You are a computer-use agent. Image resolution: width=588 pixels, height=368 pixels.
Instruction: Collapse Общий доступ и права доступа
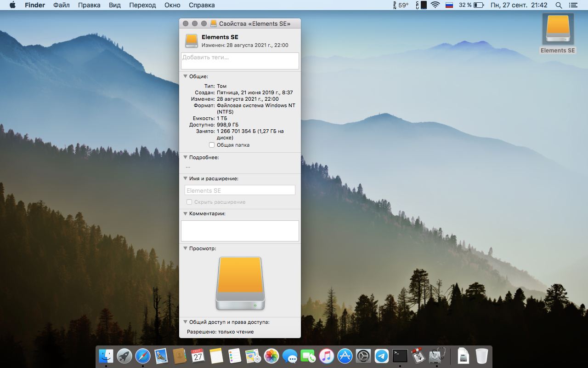coord(186,322)
